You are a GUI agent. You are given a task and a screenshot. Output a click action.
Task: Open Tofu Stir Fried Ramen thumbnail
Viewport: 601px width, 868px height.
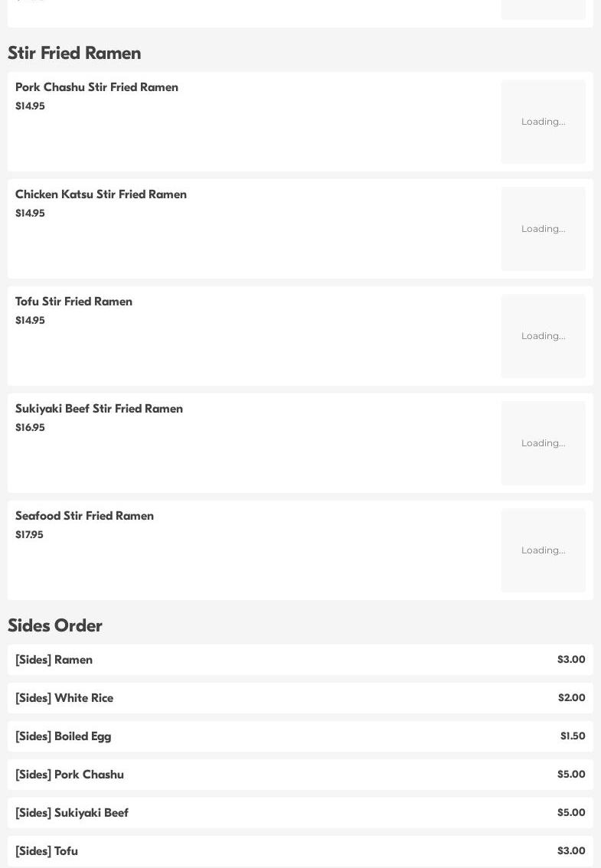[x=543, y=336]
